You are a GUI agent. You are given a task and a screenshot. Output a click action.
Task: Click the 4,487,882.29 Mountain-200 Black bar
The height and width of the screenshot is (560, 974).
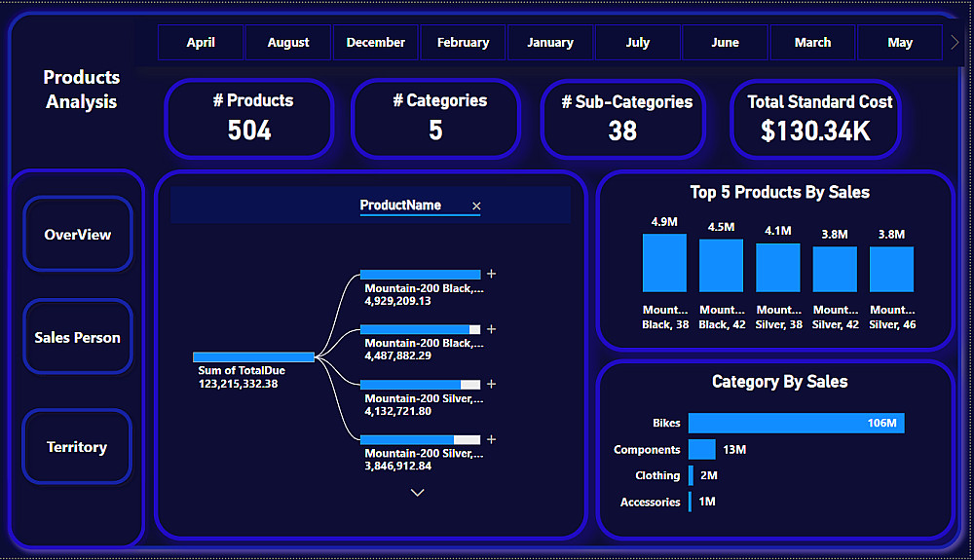[x=421, y=329]
